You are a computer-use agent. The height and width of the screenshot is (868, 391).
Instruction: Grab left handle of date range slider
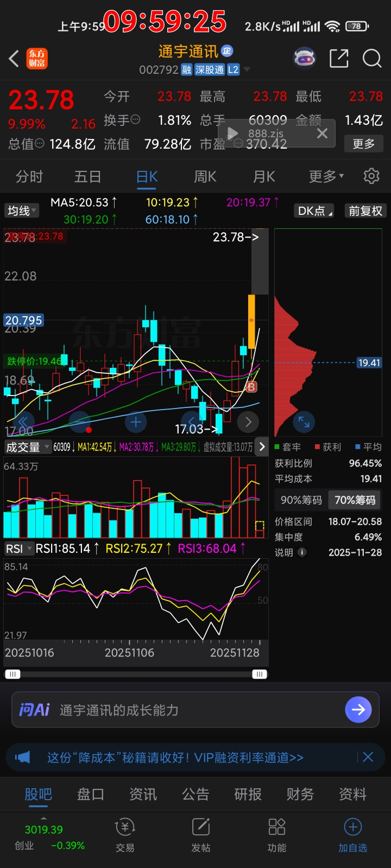tap(12, 674)
